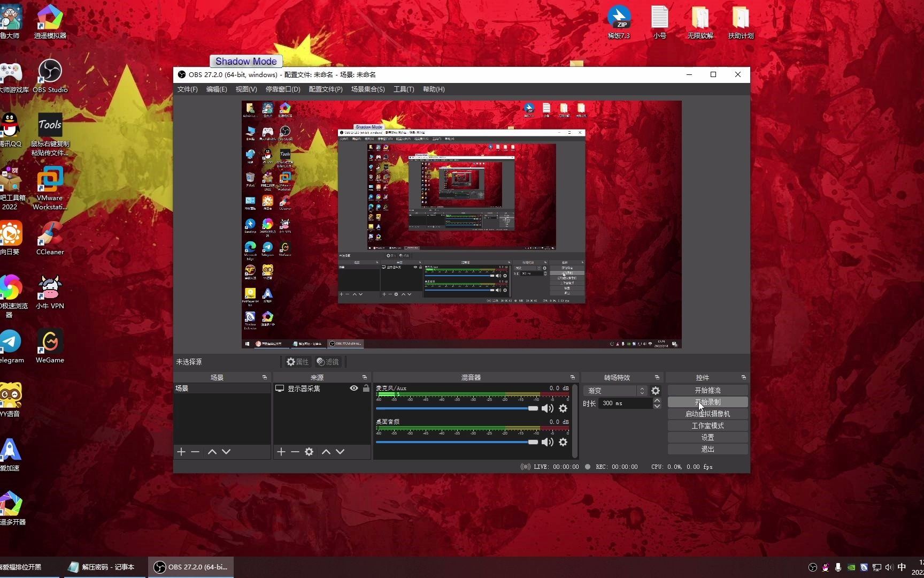Open source 属性 properties button
Image resolution: width=924 pixels, height=578 pixels.
pyautogui.click(x=297, y=362)
